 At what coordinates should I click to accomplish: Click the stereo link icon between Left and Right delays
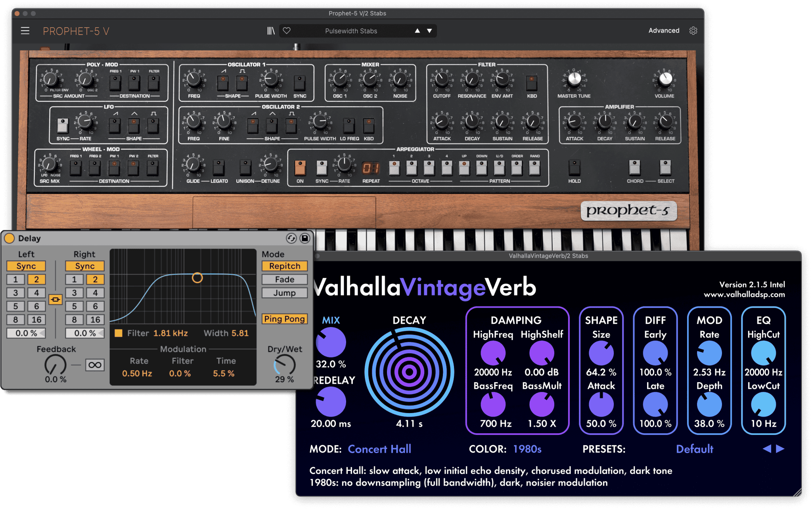(56, 300)
